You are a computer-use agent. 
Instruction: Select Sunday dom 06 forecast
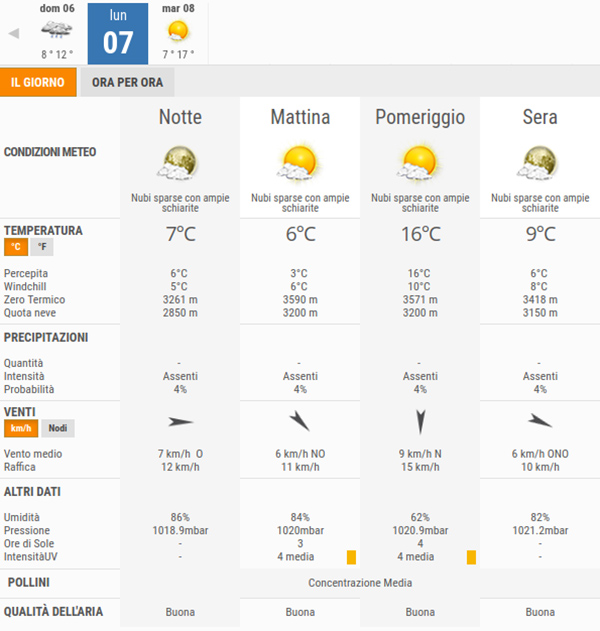[x=57, y=32]
